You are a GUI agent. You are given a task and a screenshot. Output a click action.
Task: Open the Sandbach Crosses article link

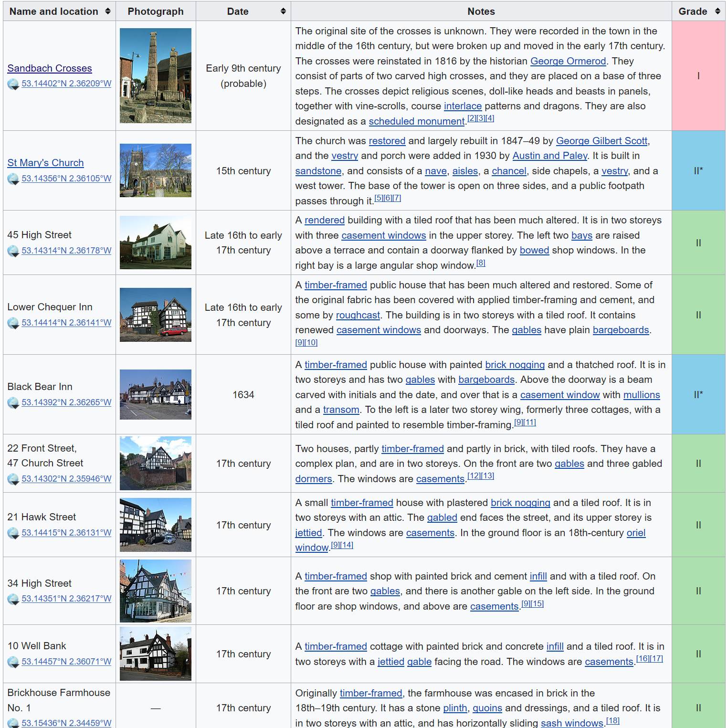pos(50,68)
